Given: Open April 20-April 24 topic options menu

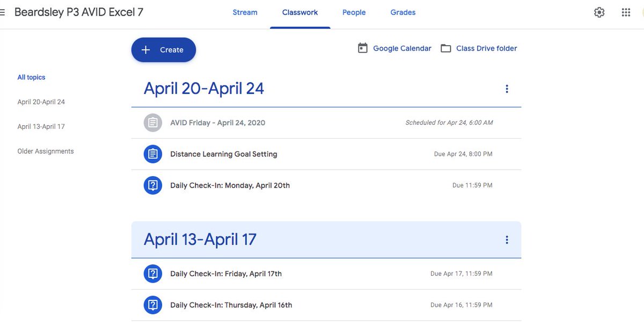Looking at the screenshot, I should 507,89.
